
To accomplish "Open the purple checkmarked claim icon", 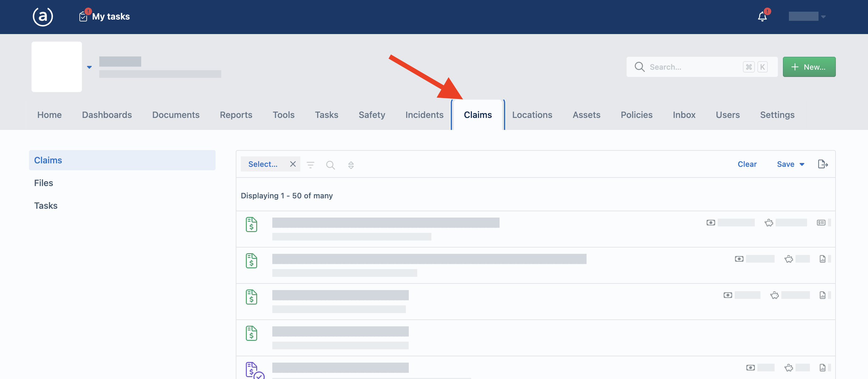I will tap(255, 370).
